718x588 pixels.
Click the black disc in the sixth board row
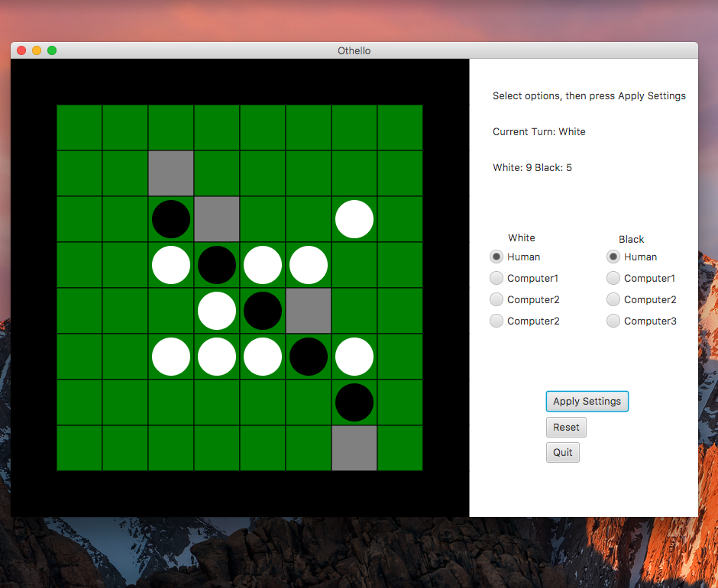(309, 357)
